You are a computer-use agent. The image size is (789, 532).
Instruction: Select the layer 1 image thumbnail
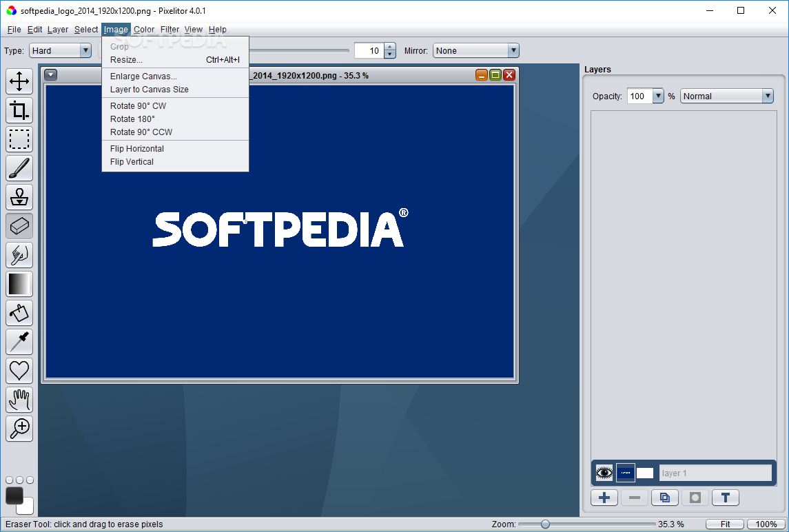[626, 473]
